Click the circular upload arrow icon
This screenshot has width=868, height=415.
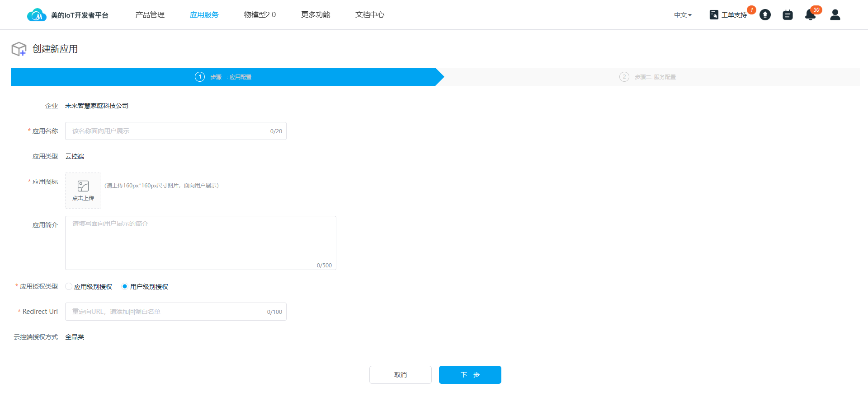pyautogui.click(x=765, y=15)
